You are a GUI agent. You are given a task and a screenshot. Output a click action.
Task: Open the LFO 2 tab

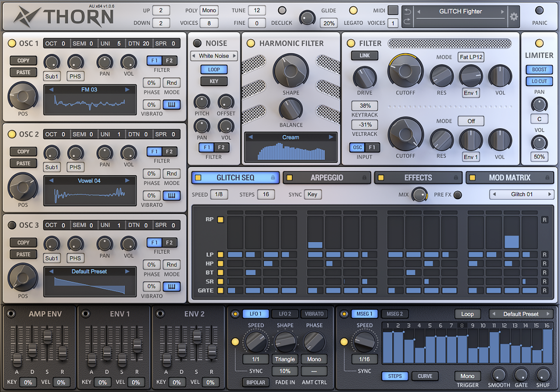285,314
